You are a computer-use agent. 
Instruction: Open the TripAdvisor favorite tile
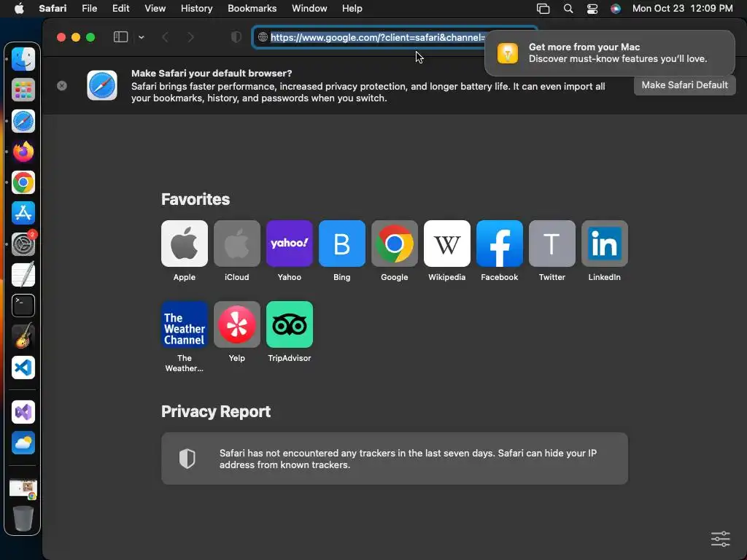(x=289, y=324)
